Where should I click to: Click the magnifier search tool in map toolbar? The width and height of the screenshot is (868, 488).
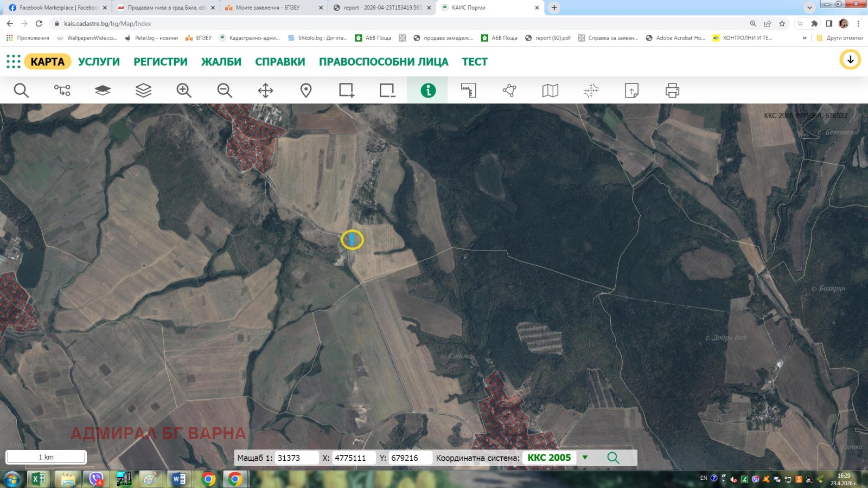pos(21,90)
